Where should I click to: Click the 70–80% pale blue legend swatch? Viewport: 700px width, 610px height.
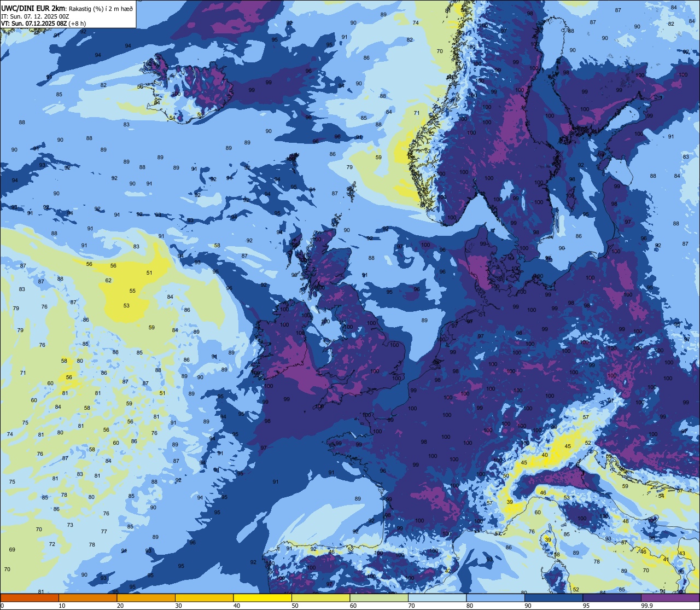(437, 597)
